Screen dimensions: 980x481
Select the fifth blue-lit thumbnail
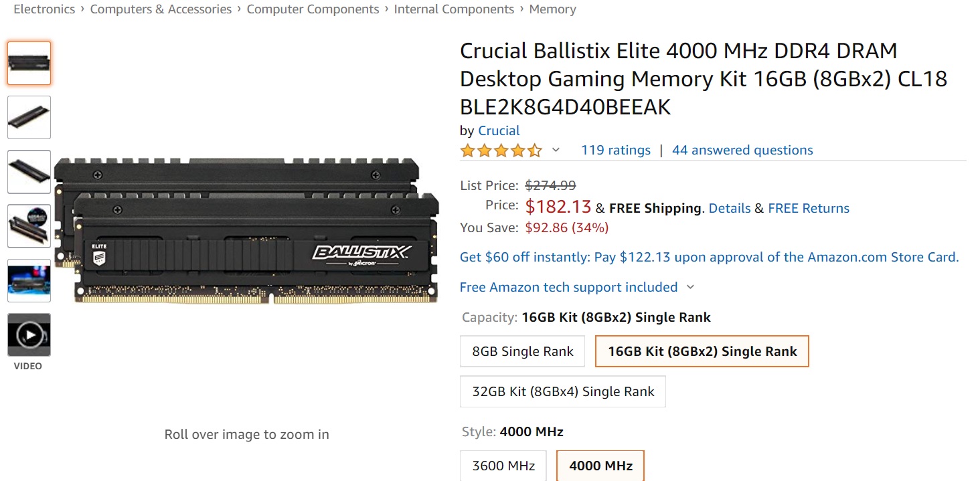[29, 280]
